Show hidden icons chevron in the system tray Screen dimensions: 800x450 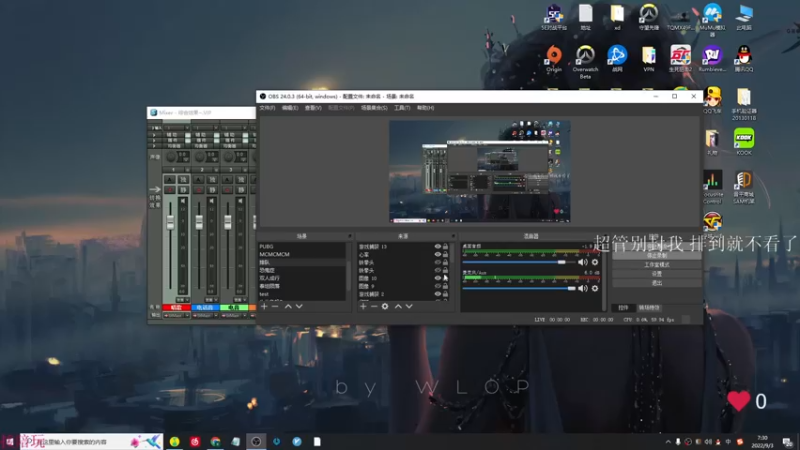pos(668,442)
